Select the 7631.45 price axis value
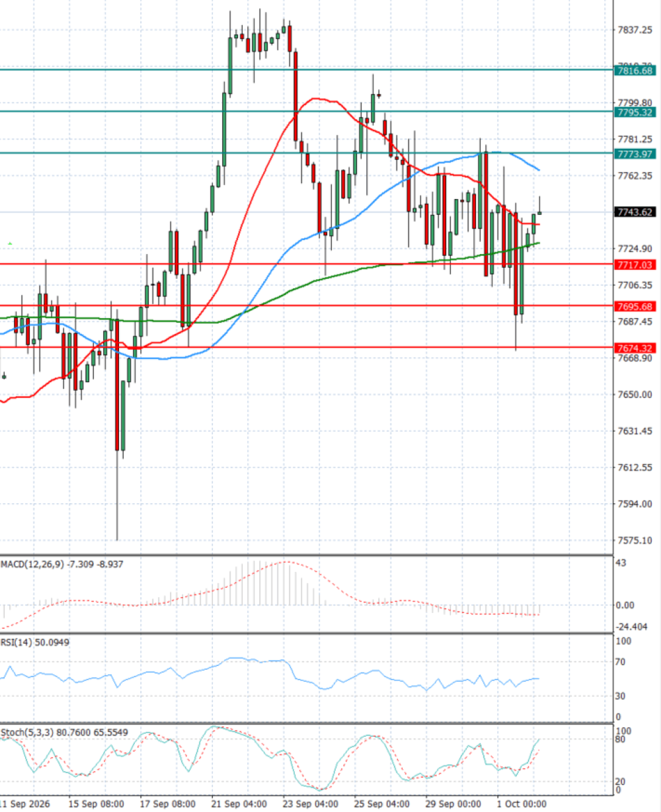This screenshot has height=812, width=661. pyautogui.click(x=635, y=431)
